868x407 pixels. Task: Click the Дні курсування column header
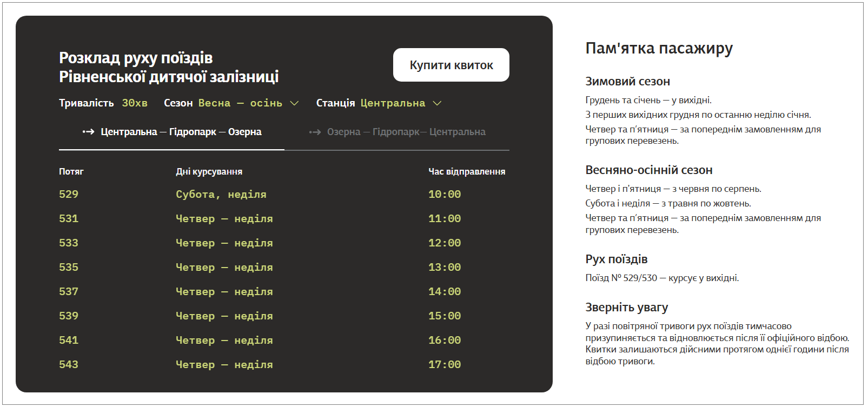pyautogui.click(x=209, y=172)
